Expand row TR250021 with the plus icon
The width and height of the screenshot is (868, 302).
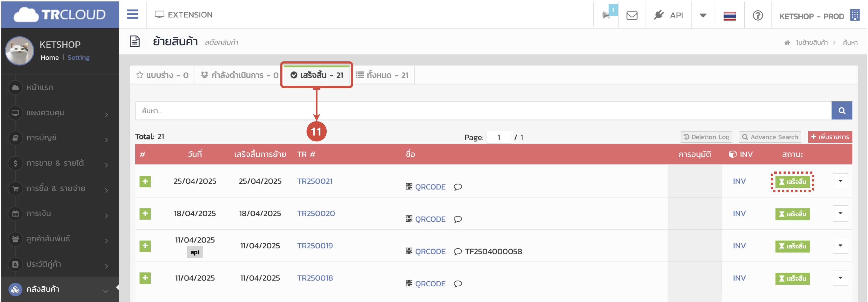click(145, 182)
